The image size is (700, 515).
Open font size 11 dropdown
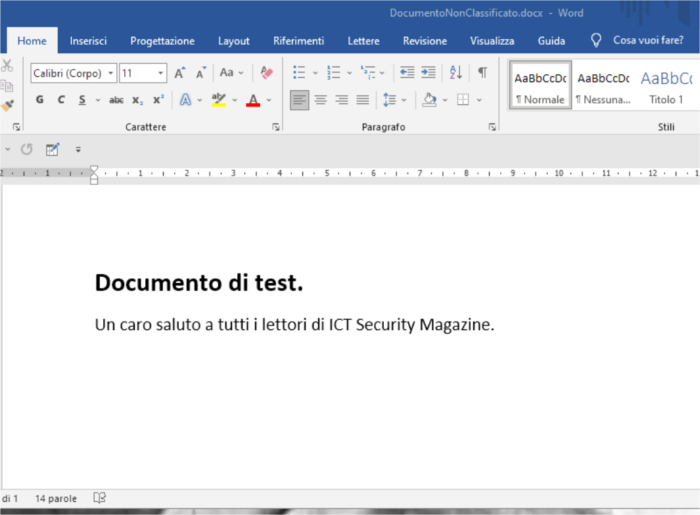click(160, 73)
